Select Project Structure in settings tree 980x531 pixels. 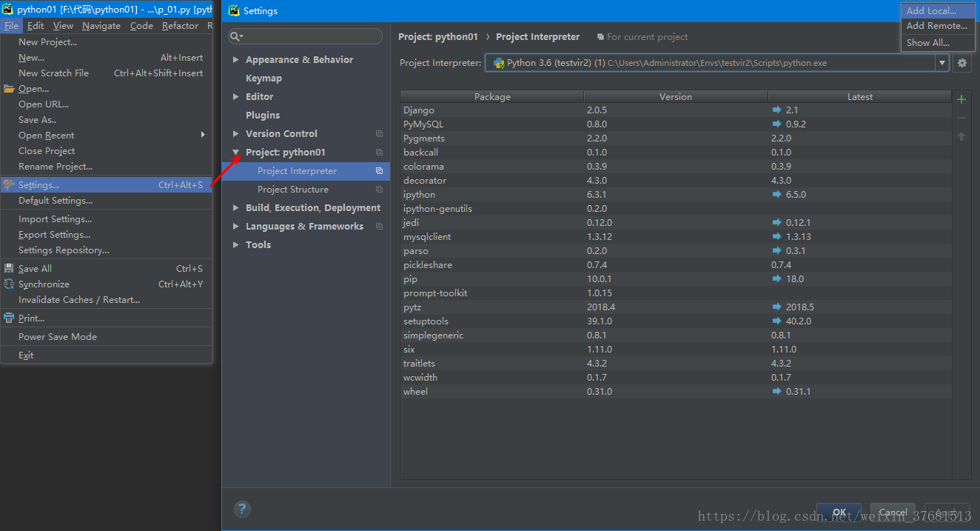coord(306,190)
